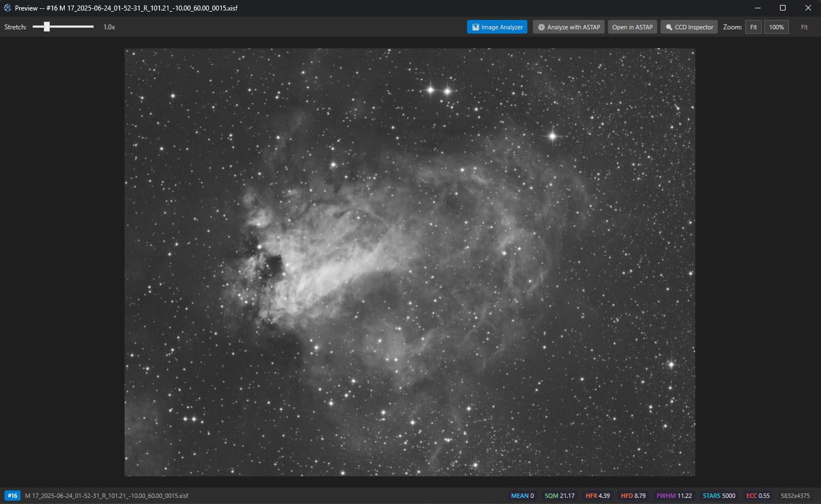This screenshot has width=821, height=504.
Task: Click the FWHM 11.22 readout
Action: point(674,496)
